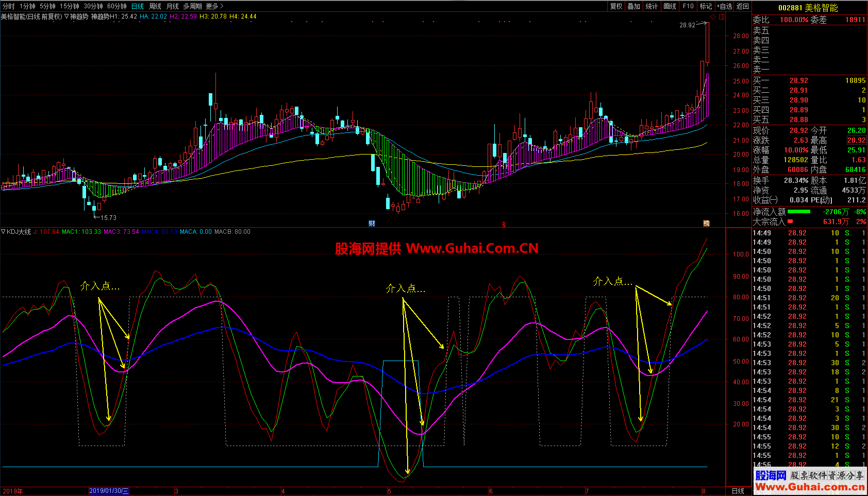The height and width of the screenshot is (496, 868).
Task: Click the 买二 bid price 28.91
Action: click(x=799, y=90)
